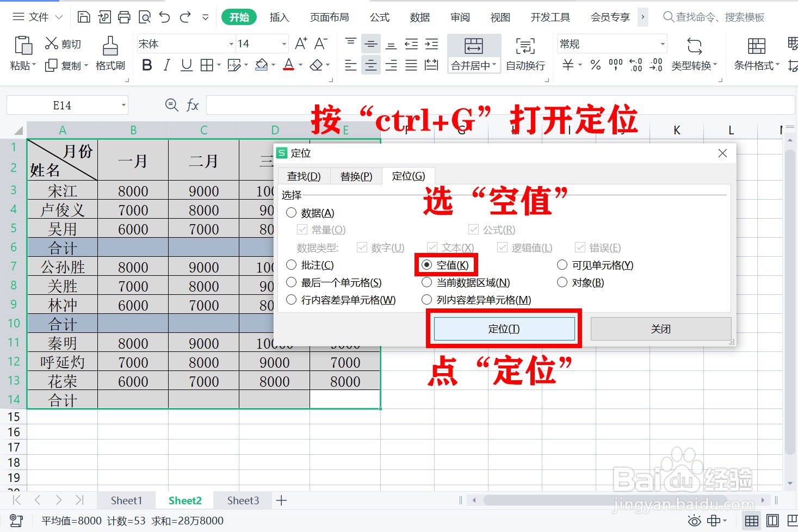
Task: Click the Print icon in quick access toolbar
Action: click(x=125, y=17)
